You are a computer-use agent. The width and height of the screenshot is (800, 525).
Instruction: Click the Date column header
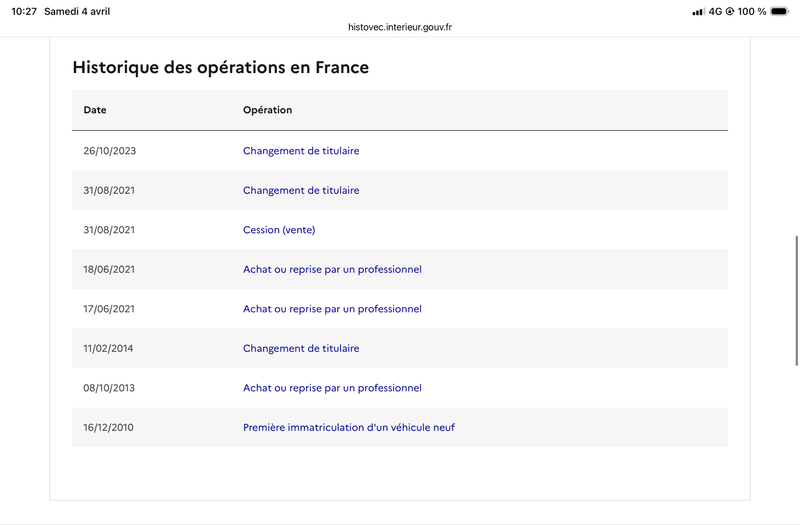pyautogui.click(x=95, y=110)
